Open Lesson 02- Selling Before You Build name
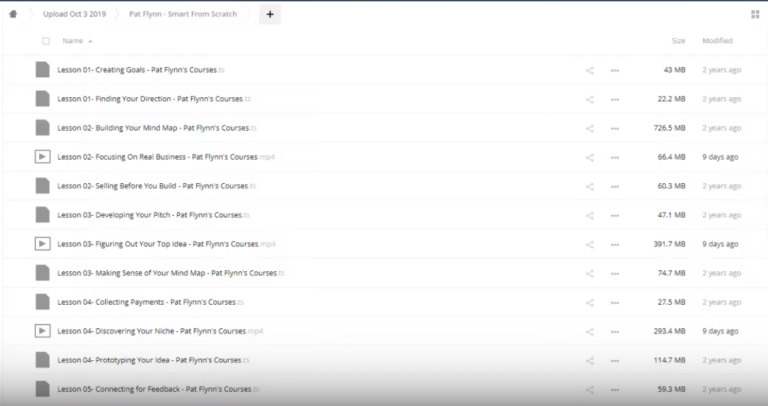The width and height of the screenshot is (768, 406). pos(157,186)
